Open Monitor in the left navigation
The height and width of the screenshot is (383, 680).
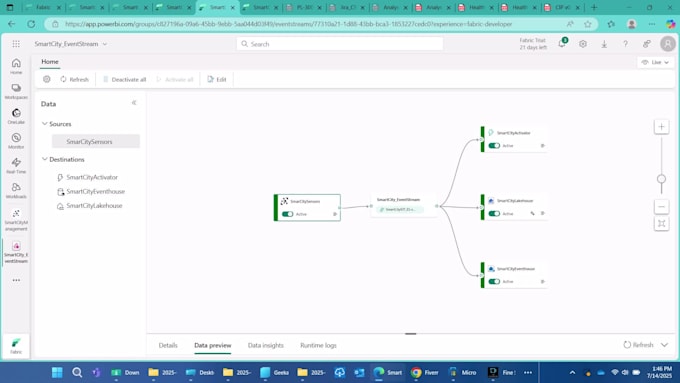[16, 141]
